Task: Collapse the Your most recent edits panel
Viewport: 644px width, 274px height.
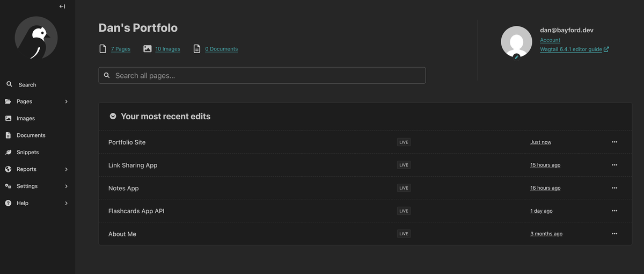Action: coord(113,116)
